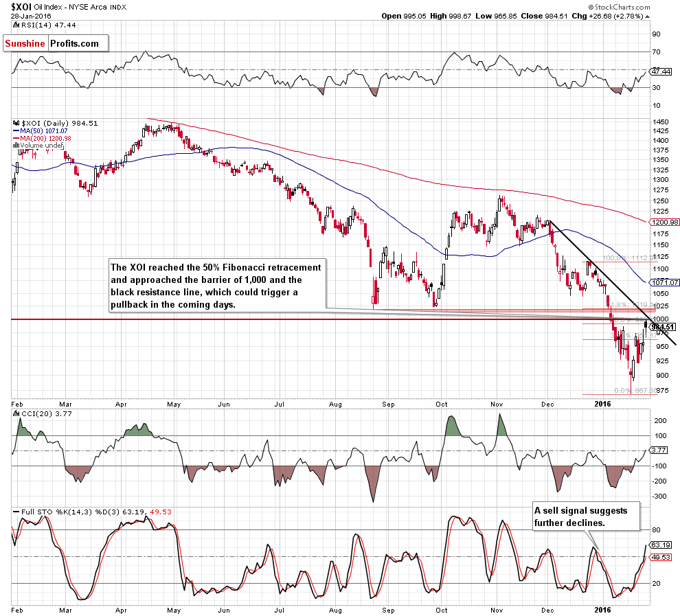This screenshot has width=680, height=616.
Task: Click the 100.0% Fibonacci level label
Action: tap(630, 258)
